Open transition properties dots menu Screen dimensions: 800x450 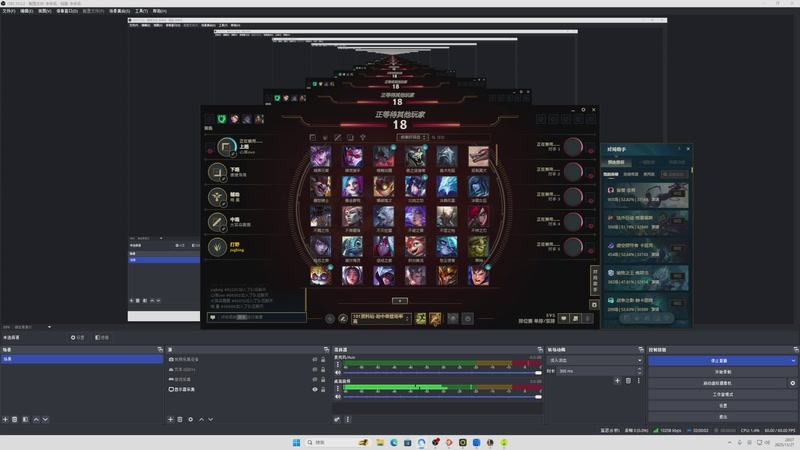[x=638, y=381]
